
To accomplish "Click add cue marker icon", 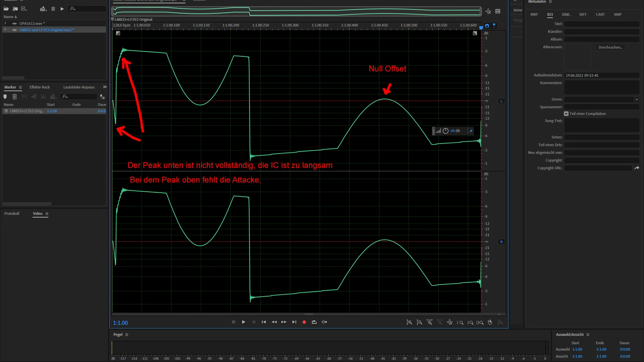I will tap(5, 97).
